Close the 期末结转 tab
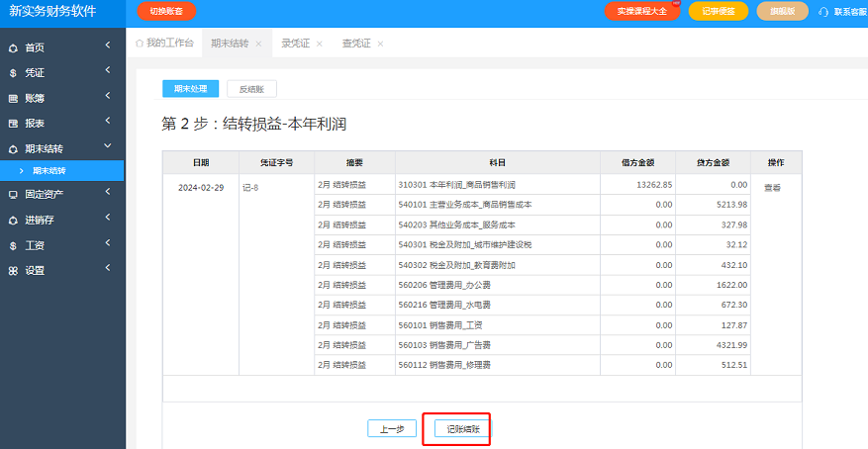This screenshot has width=868, height=449. 258,44
